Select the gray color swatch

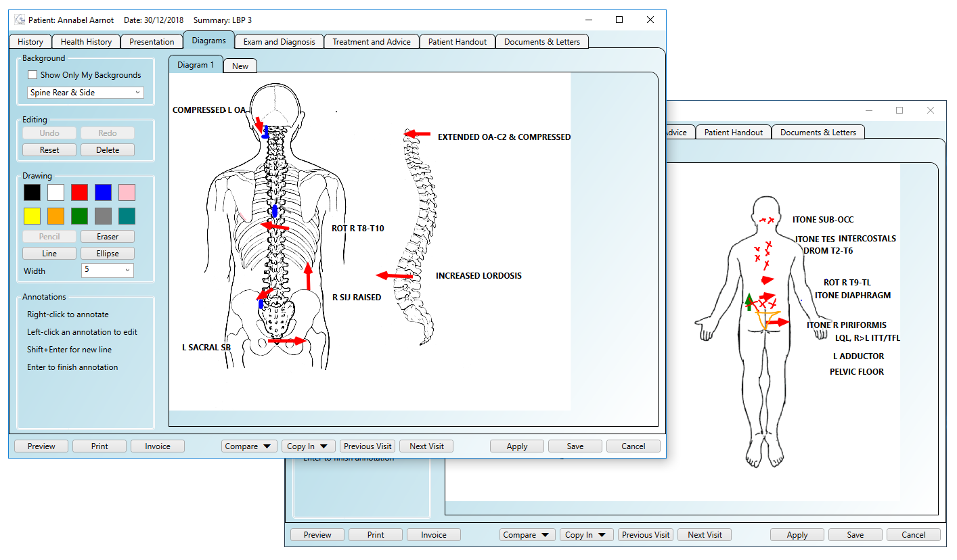tap(103, 216)
